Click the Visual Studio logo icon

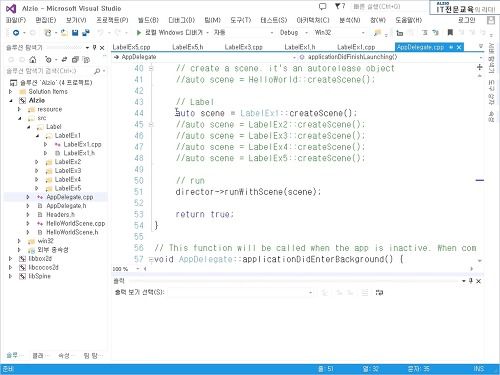11,8
